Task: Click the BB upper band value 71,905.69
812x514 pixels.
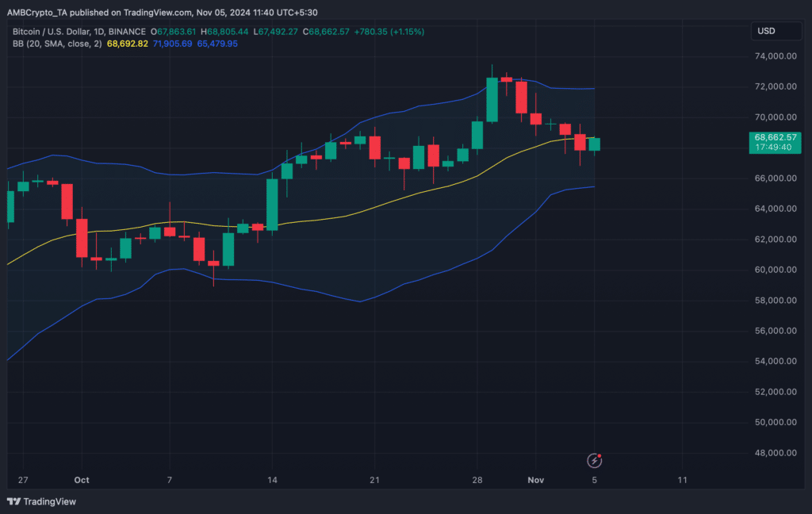Action: (x=172, y=44)
